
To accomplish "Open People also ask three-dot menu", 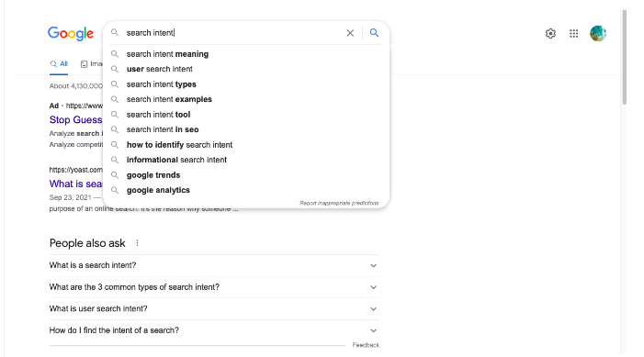I will tap(137, 243).
